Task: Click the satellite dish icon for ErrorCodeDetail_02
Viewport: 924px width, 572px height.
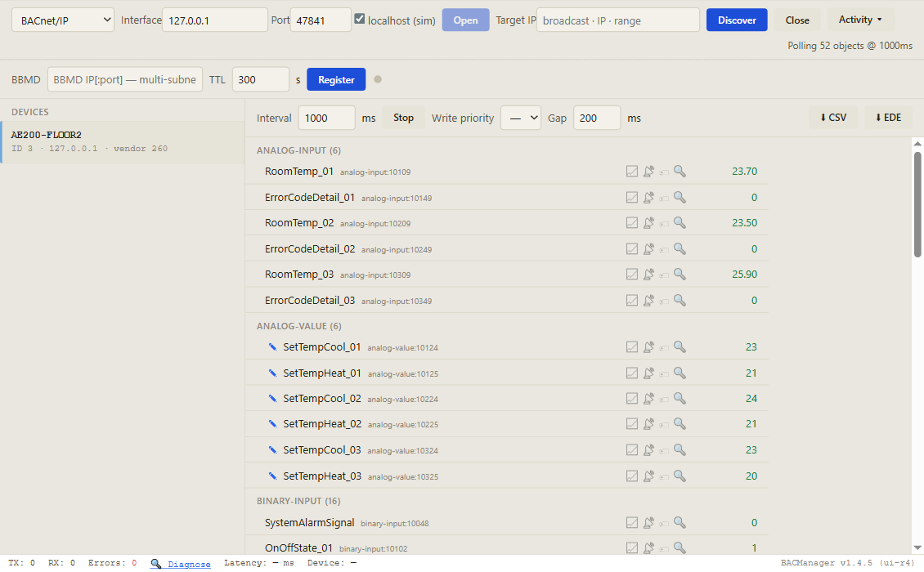Action: 648,248
